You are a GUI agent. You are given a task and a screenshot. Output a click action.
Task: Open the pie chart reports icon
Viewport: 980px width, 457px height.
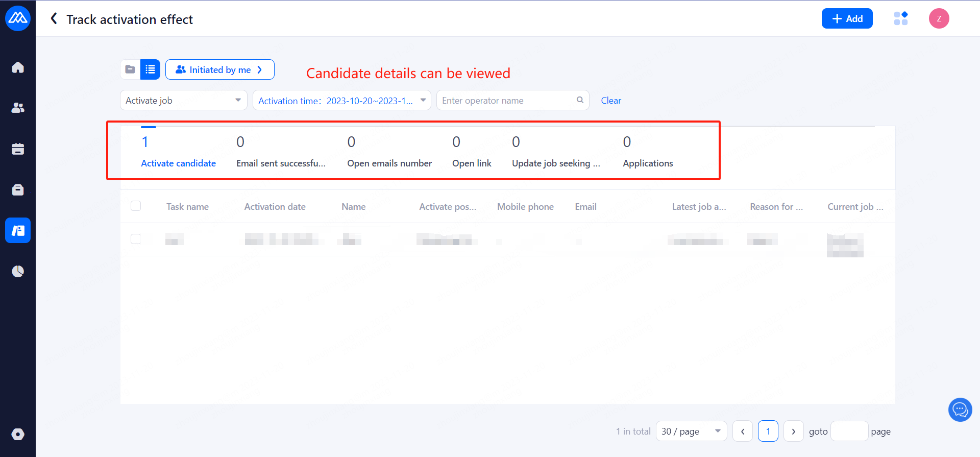point(18,271)
